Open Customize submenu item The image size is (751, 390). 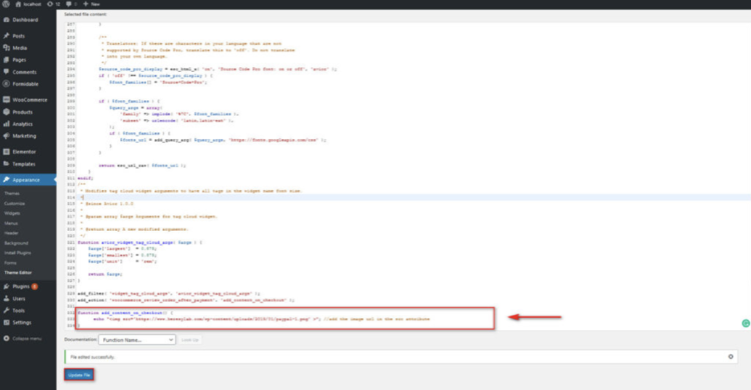point(14,204)
